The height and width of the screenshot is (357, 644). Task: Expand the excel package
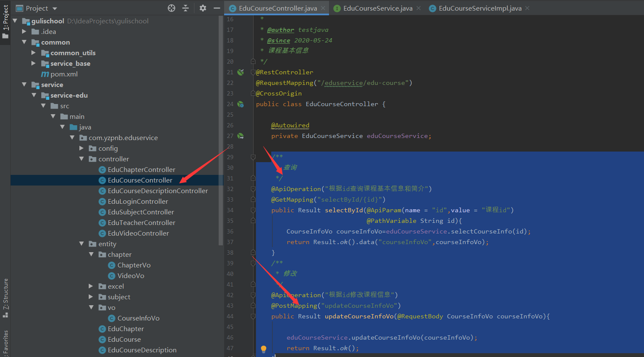pyautogui.click(x=91, y=286)
